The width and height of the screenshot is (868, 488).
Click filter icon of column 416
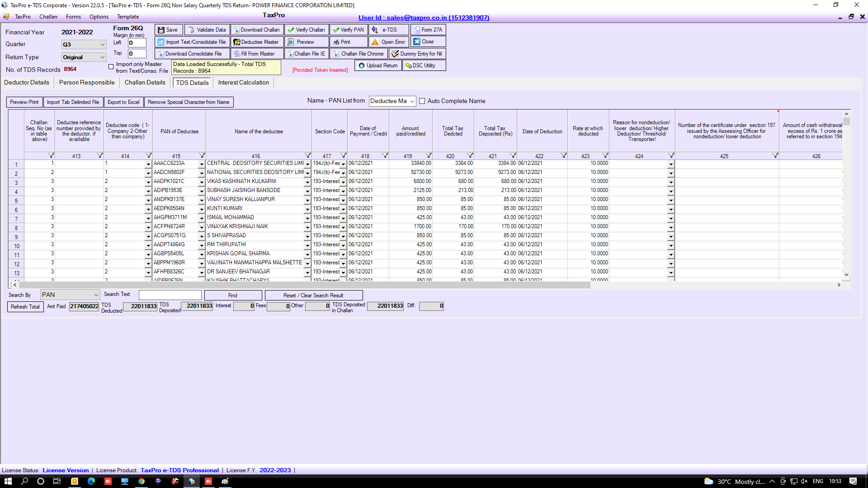pos(308,155)
